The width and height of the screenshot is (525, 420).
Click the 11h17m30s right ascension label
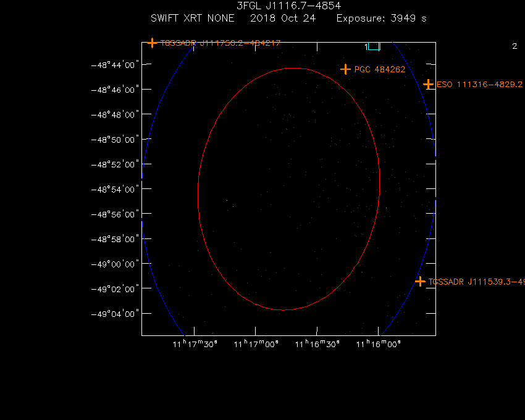point(195,344)
